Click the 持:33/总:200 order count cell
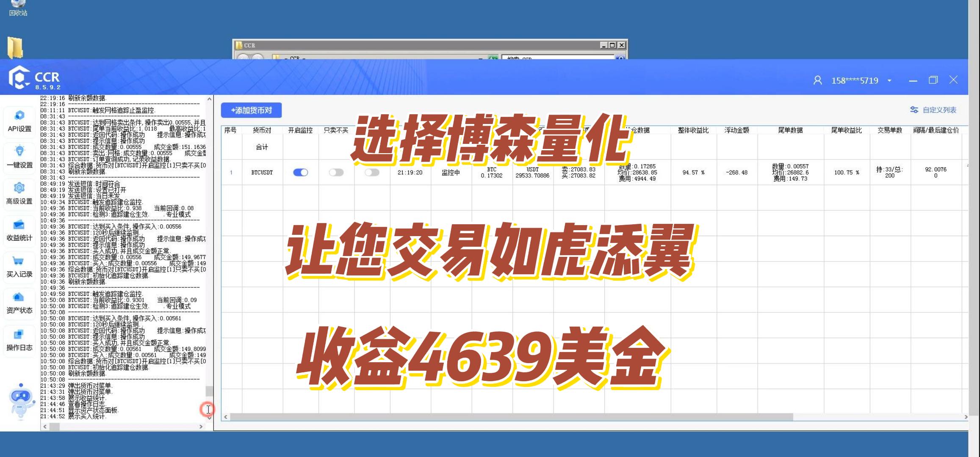980x457 pixels. pyautogui.click(x=889, y=172)
